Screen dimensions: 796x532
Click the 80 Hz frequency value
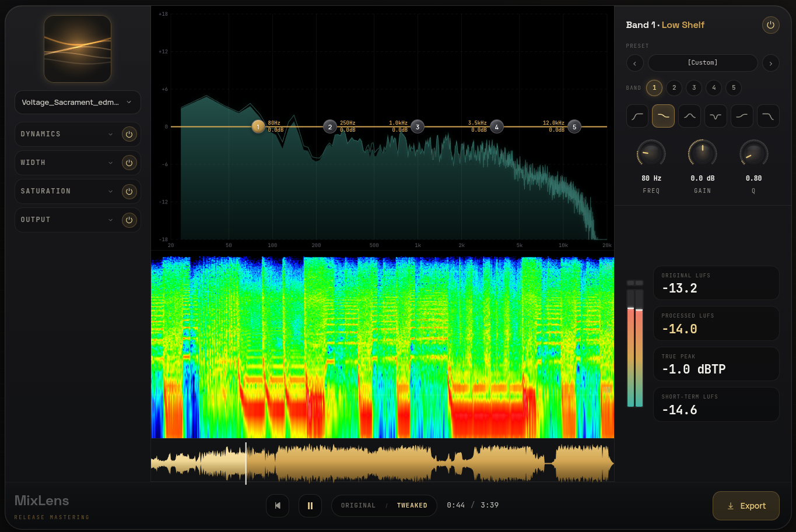(651, 178)
